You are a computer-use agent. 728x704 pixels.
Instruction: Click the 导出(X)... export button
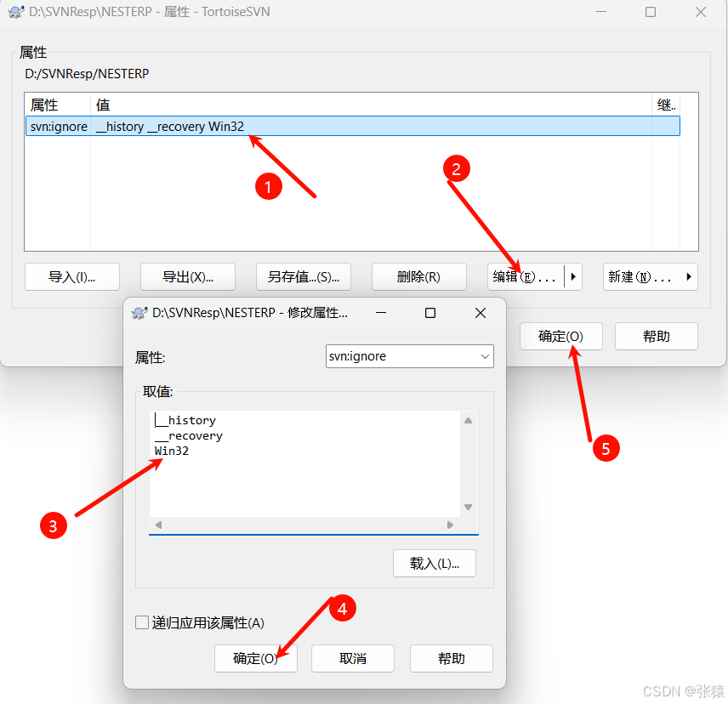tap(188, 277)
